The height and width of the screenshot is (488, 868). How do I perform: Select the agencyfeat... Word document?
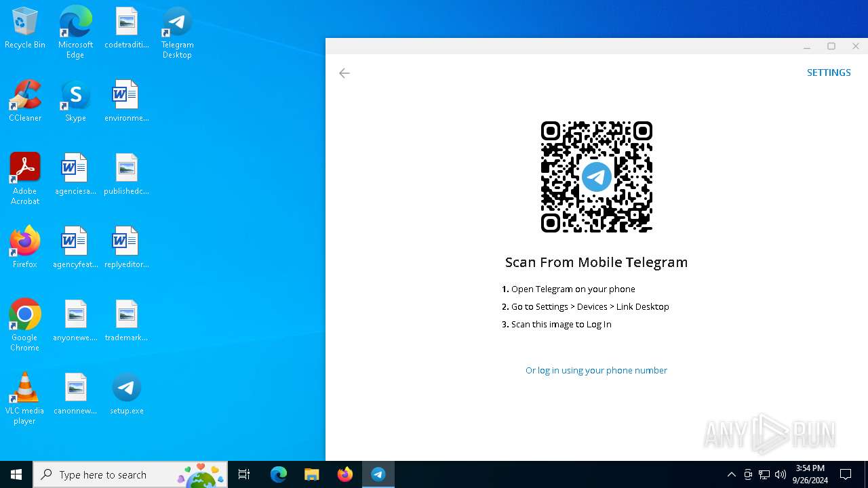pyautogui.click(x=75, y=248)
